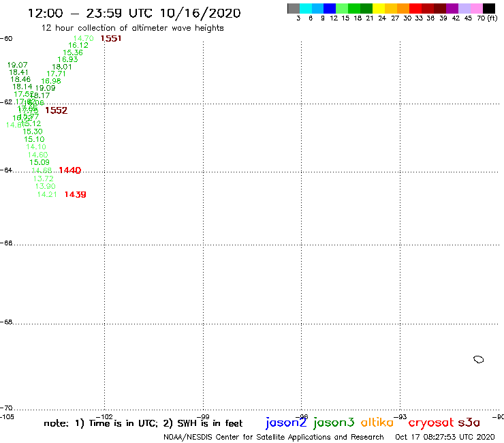Screen dimensions: 504x443
Task: Click the 'jason3' satellite legend label
Action: (334, 423)
